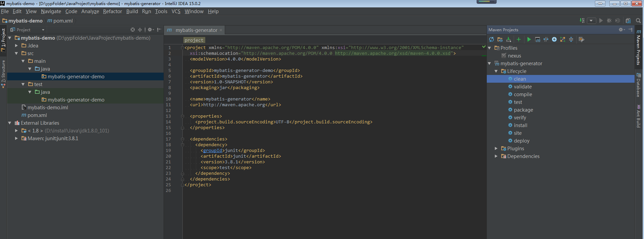The width and height of the screenshot is (644, 239).
Task: Collapse the Lifecycle node
Action: click(496, 71)
